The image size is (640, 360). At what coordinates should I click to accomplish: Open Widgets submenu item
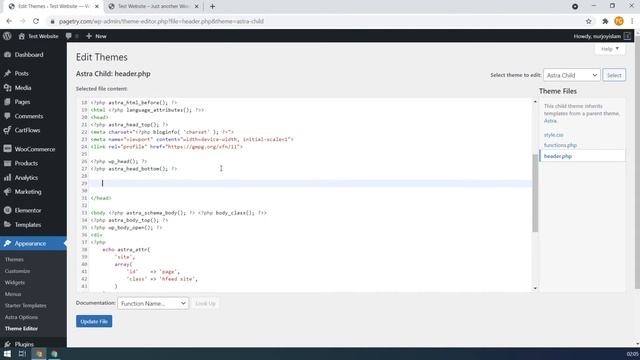pyautogui.click(x=15, y=282)
